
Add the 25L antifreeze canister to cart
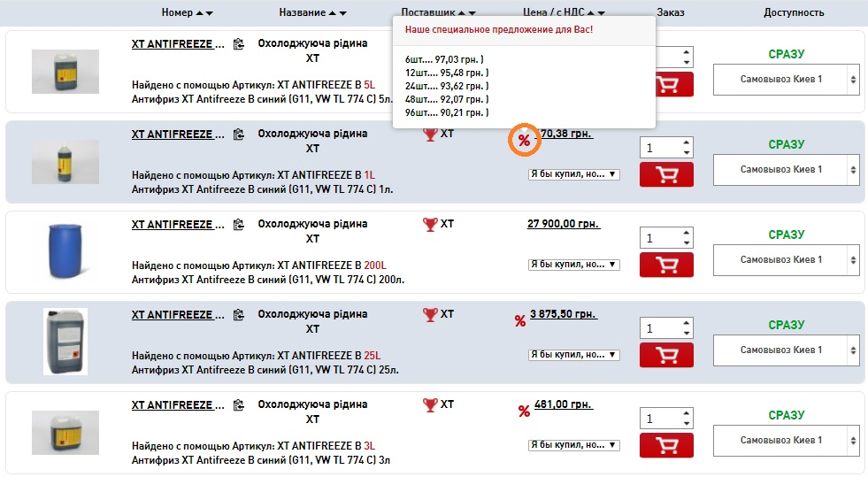click(x=666, y=355)
